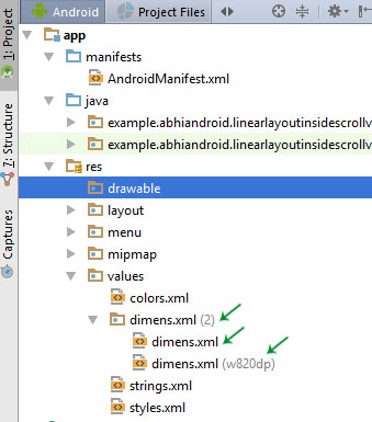Viewport: 372px width, 422px height.
Task: Open the default dimens.xml file
Action: tap(185, 342)
